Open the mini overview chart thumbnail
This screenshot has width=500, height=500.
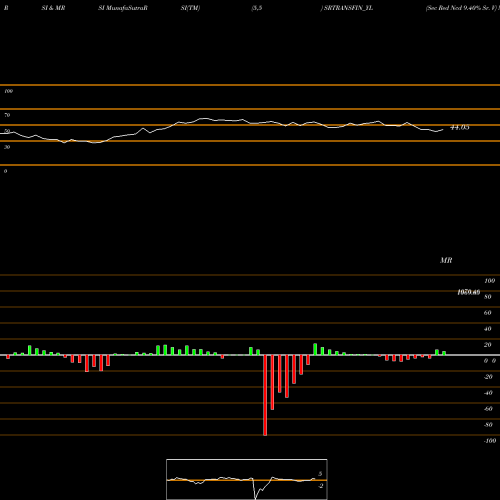247,479
